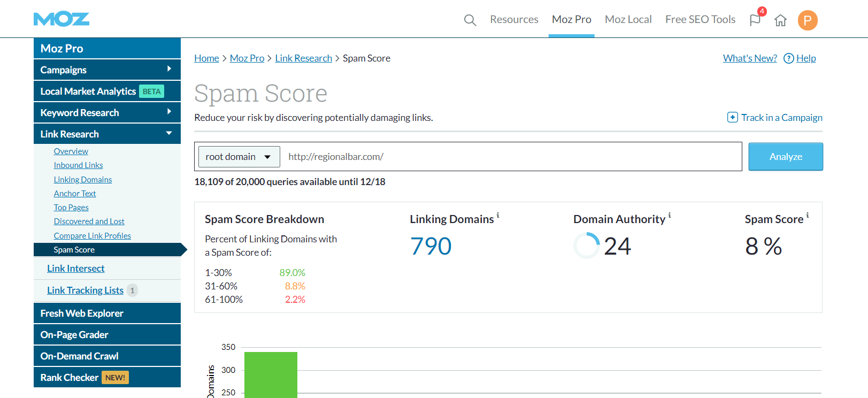
Task: Click the green bar in the chart
Action: click(271, 374)
